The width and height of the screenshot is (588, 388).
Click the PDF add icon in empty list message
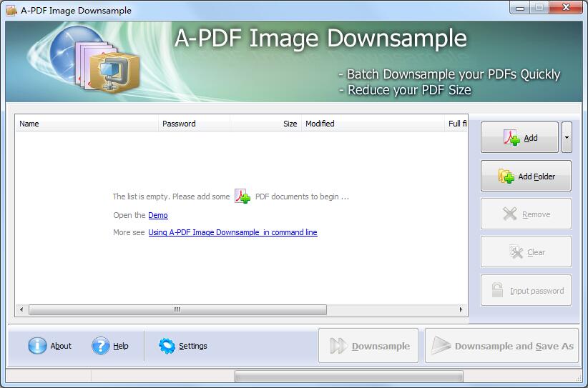pyautogui.click(x=242, y=197)
